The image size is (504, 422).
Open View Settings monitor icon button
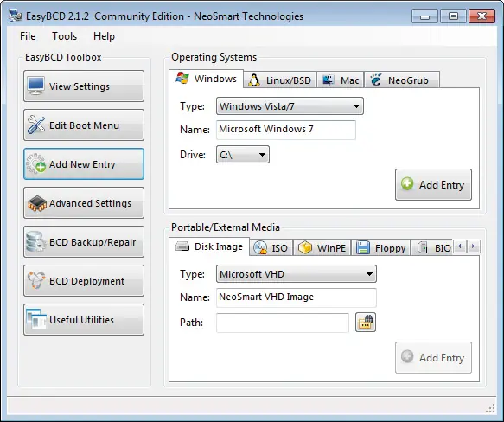point(35,86)
